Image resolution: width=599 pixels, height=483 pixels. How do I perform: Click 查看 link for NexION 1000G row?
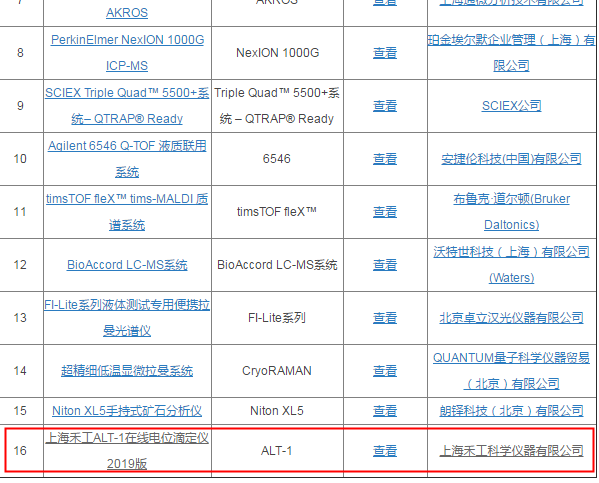point(385,53)
